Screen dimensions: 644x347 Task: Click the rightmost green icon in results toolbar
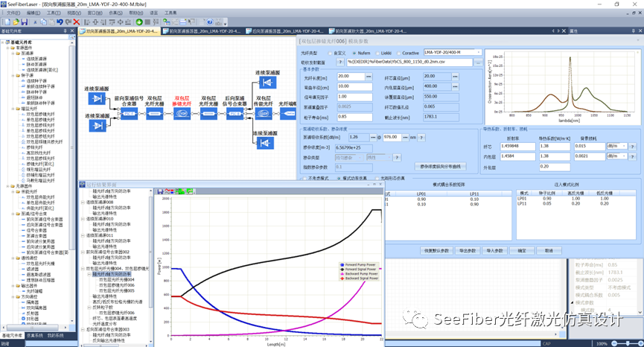189,191
